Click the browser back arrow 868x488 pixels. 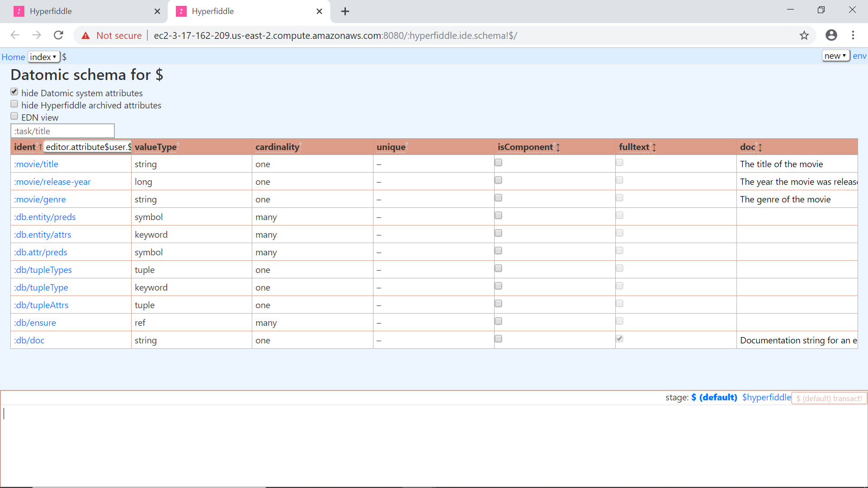pos(15,35)
